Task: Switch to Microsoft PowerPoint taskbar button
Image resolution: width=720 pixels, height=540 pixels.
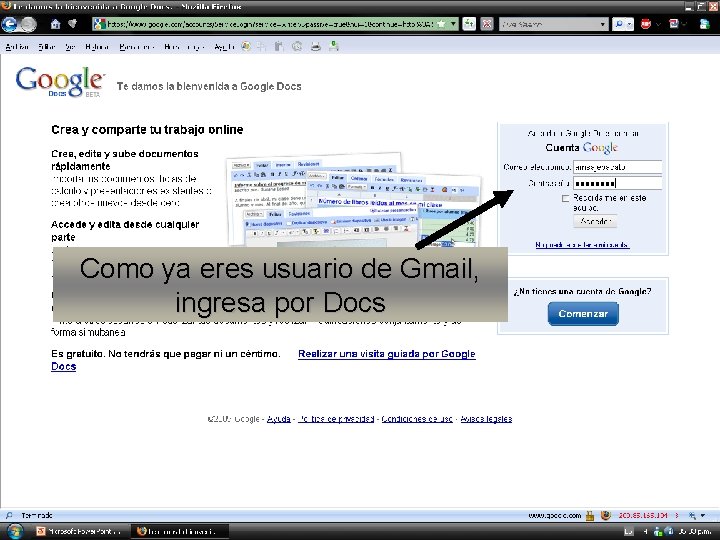Action: (x=79, y=531)
